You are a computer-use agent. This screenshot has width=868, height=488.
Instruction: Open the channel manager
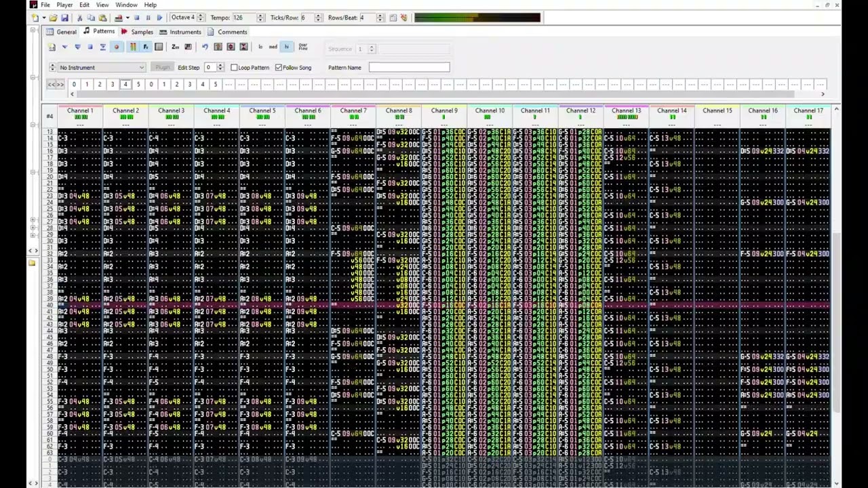(159, 47)
